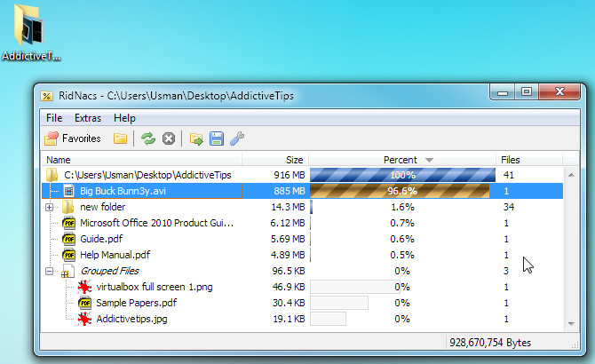Click the 885 MB size value

tap(290, 191)
